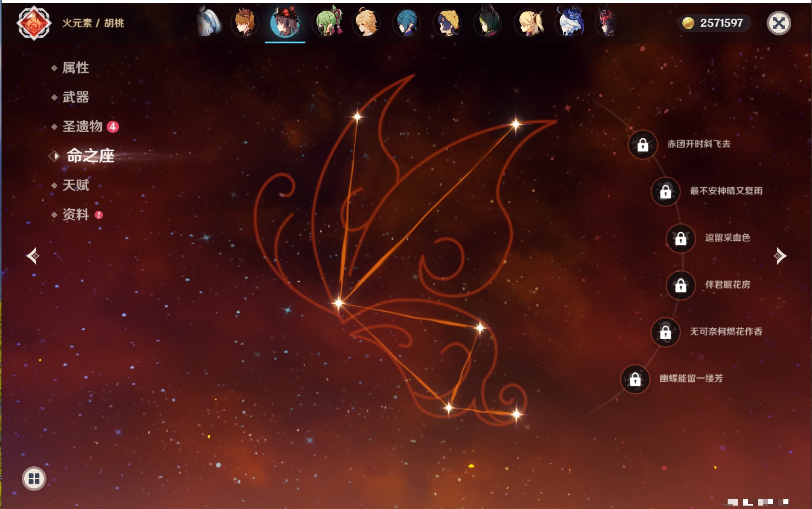Click the constellation name 最不安神晴又复雨
The height and width of the screenshot is (509, 812).
tap(727, 191)
